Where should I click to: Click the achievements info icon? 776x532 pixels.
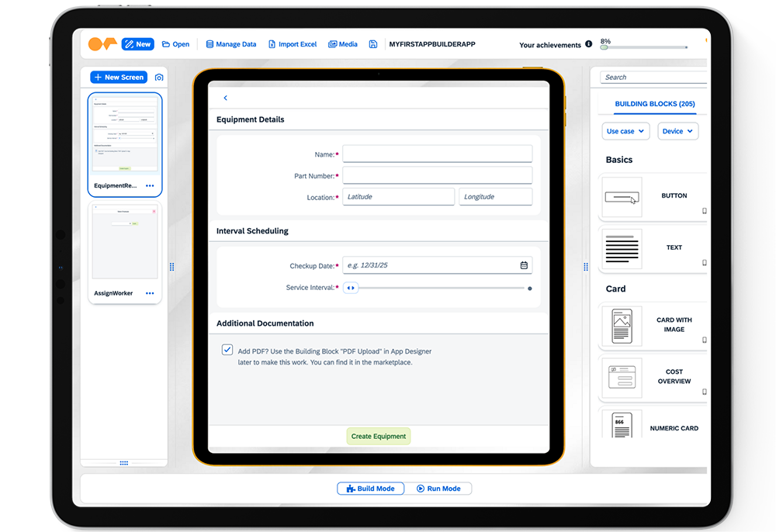coord(588,44)
